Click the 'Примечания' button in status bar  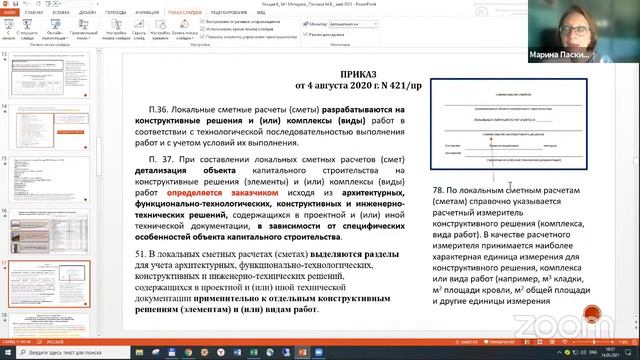click(x=499, y=342)
